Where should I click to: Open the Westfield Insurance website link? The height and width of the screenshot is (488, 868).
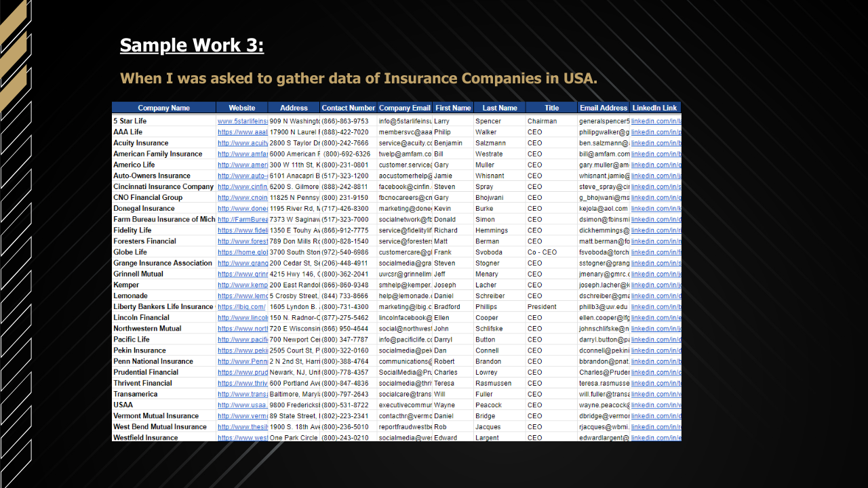point(243,438)
